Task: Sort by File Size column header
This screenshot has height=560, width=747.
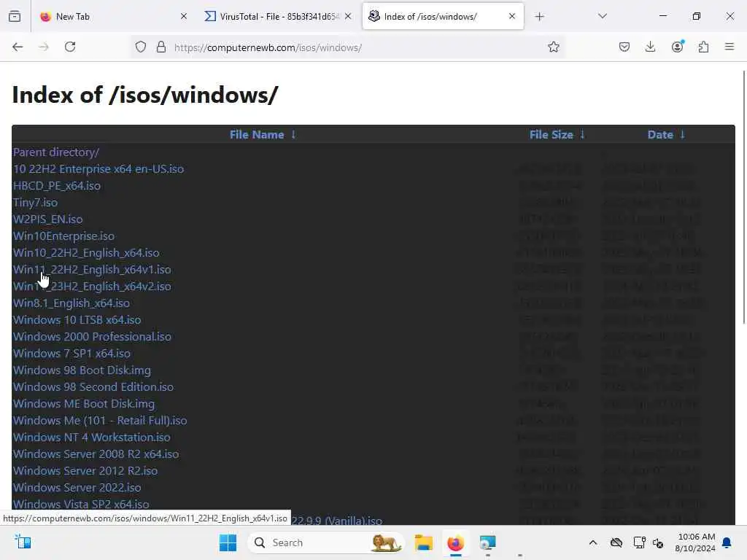Action: tap(551, 135)
